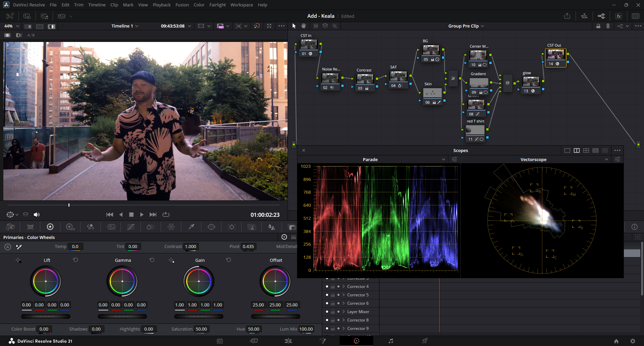Toggle the viewer image wipe mode
This screenshot has width=644, height=346.
tap(28, 26)
